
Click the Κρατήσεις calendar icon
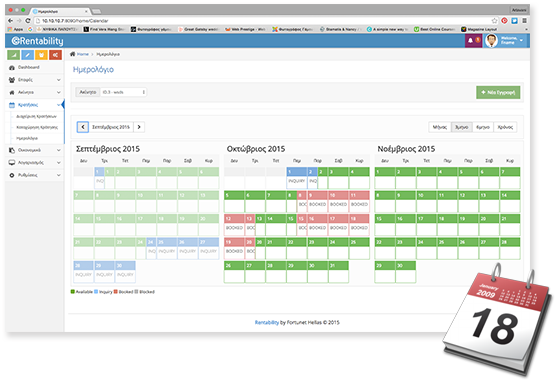pyautogui.click(x=12, y=105)
